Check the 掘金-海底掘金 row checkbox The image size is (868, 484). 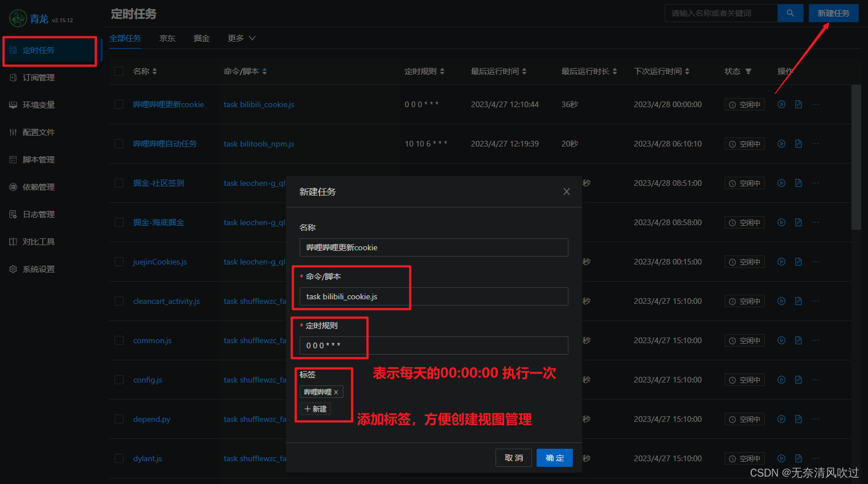click(x=119, y=222)
